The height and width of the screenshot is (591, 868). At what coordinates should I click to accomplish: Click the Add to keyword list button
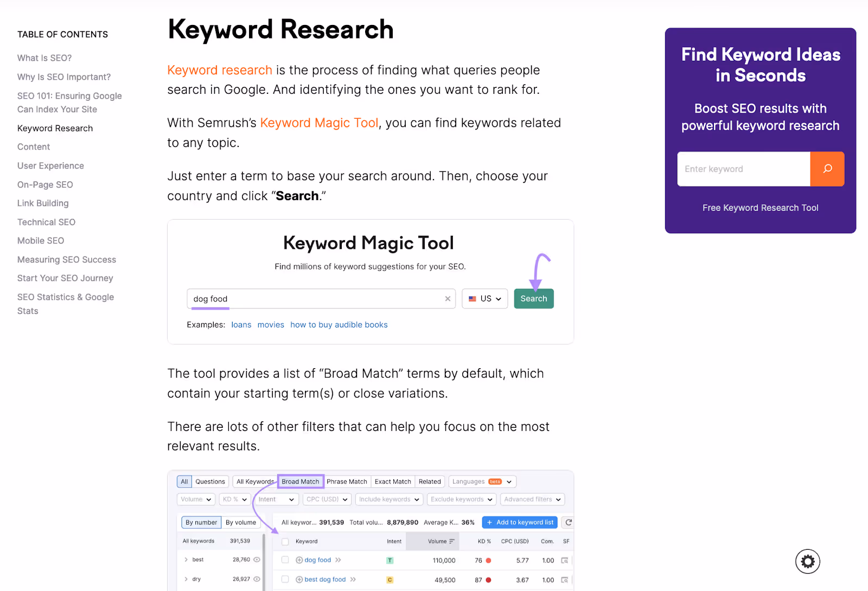coord(520,523)
